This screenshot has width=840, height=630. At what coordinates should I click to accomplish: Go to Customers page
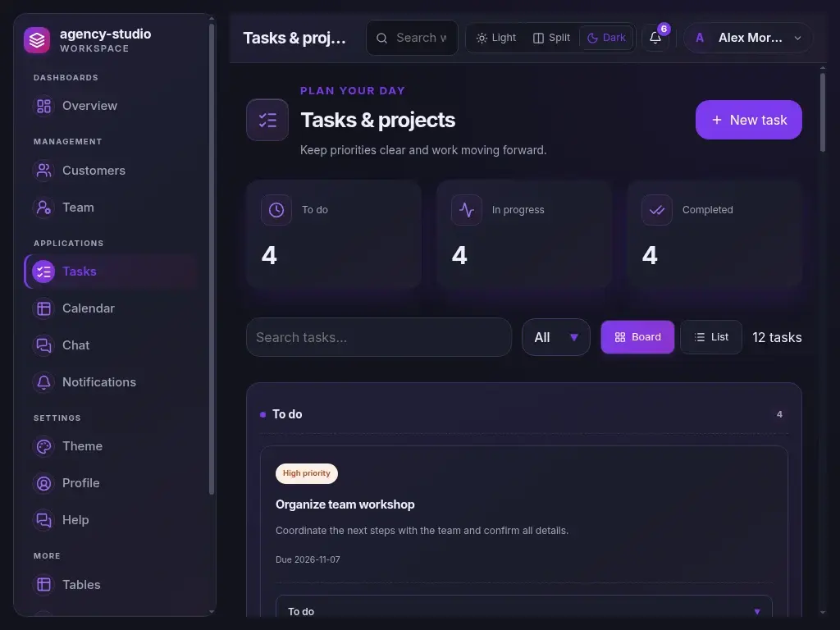(x=112, y=171)
